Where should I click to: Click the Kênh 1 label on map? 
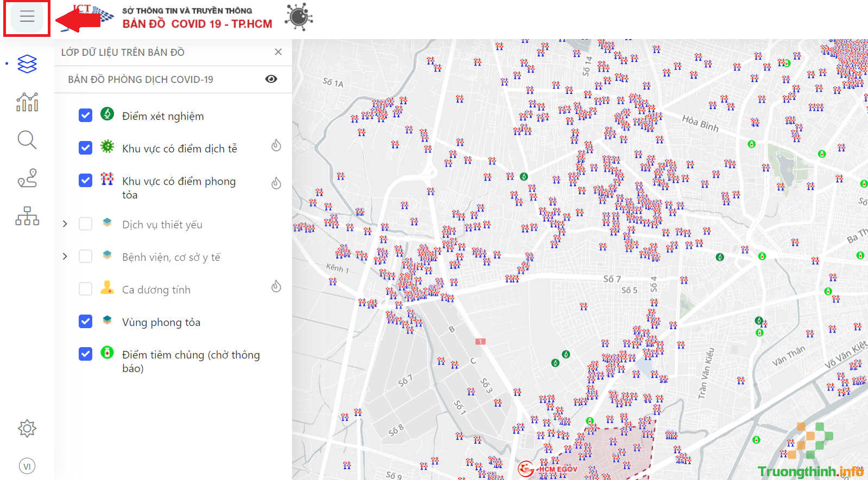(338, 267)
